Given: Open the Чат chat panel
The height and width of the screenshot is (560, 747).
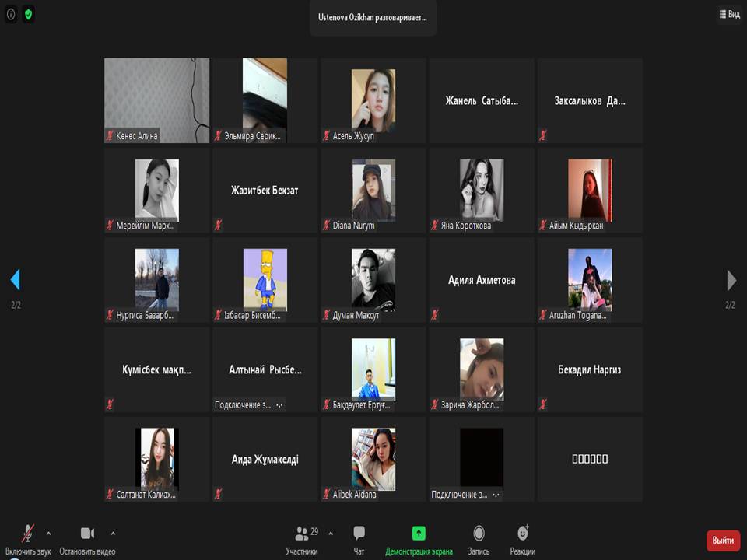Looking at the screenshot, I should click(359, 534).
